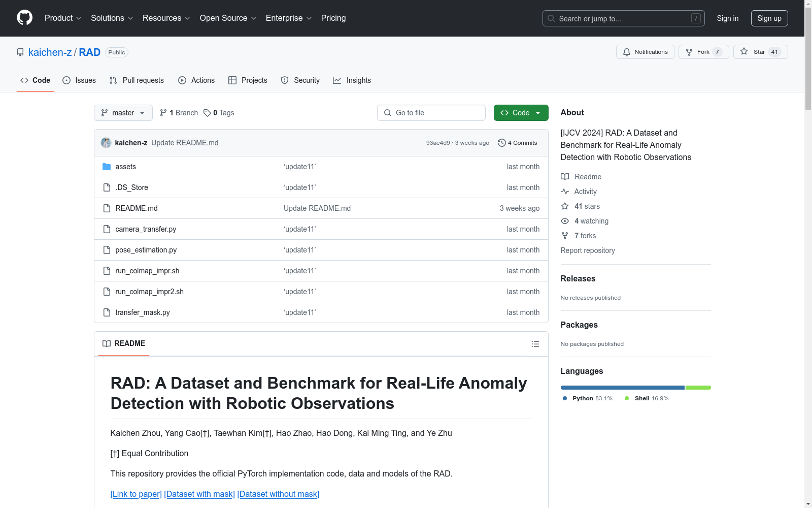Click the Search or jump to field
The height and width of the screenshot is (508, 812).
click(624, 18)
